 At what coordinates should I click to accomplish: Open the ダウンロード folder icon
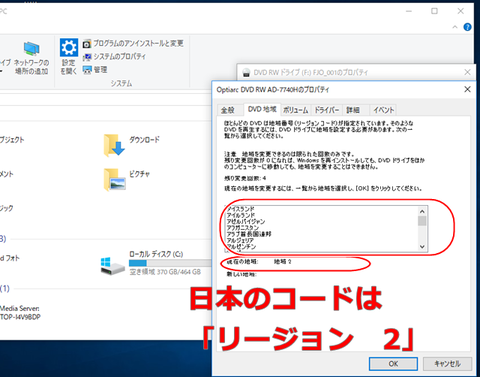tap(114, 145)
